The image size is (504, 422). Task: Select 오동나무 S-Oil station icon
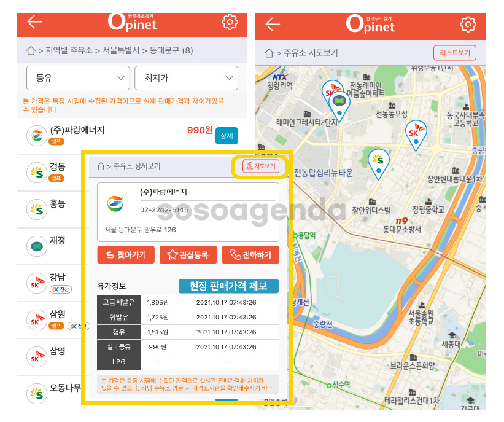37,393
